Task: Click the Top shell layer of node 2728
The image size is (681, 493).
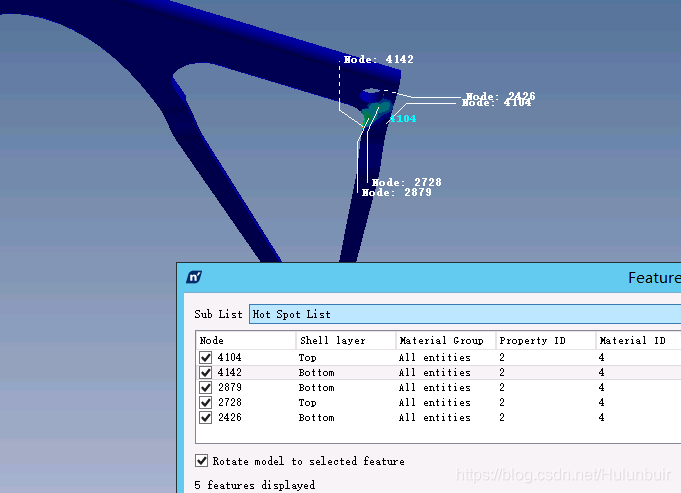Action: (x=307, y=402)
